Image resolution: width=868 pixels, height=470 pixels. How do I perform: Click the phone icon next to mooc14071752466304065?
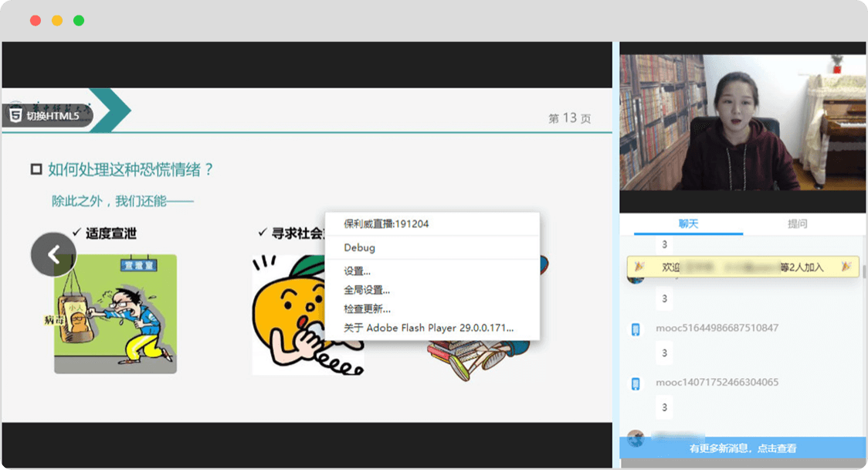pyautogui.click(x=636, y=383)
